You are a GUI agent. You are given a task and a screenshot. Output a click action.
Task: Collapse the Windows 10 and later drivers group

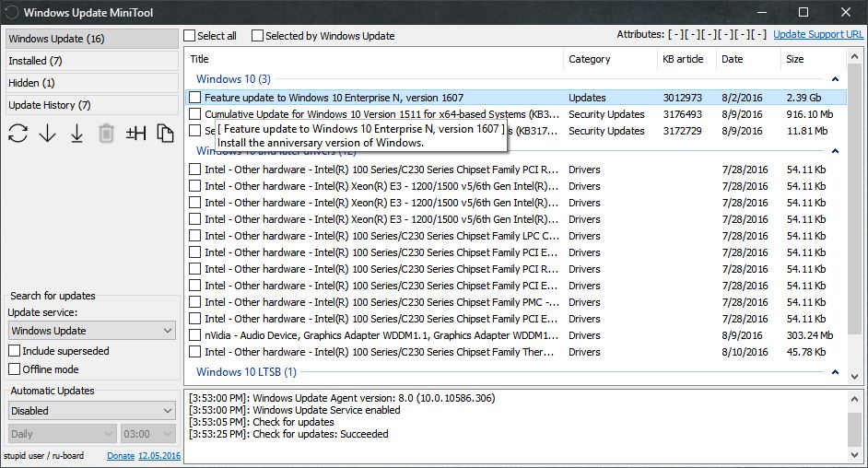tap(836, 150)
